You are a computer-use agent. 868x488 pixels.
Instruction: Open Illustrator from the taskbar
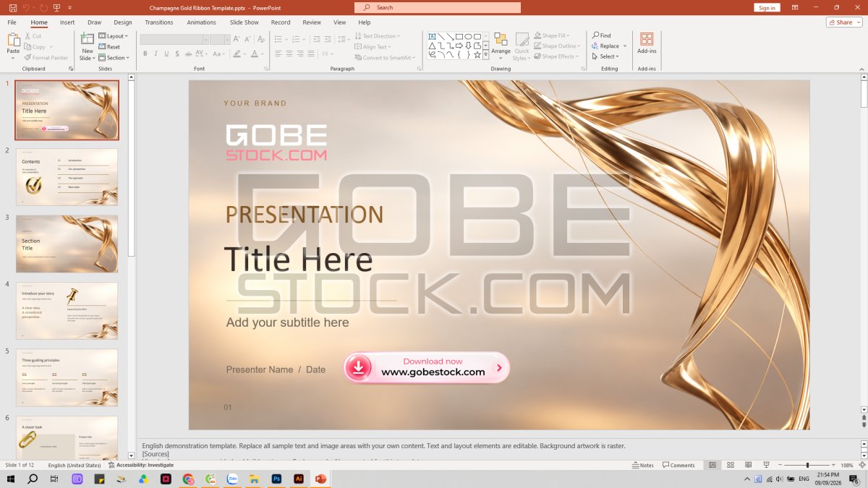(298, 479)
